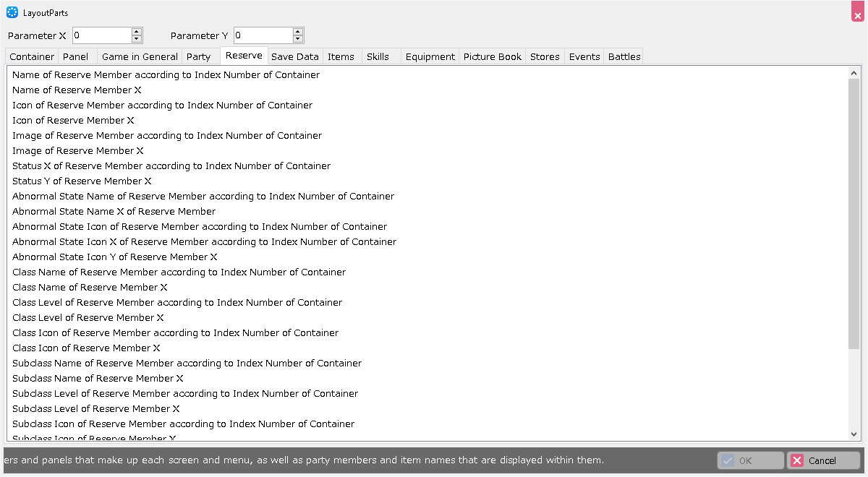
Task: Select 'Icon of Reserve Member X' entry
Action: pos(73,121)
